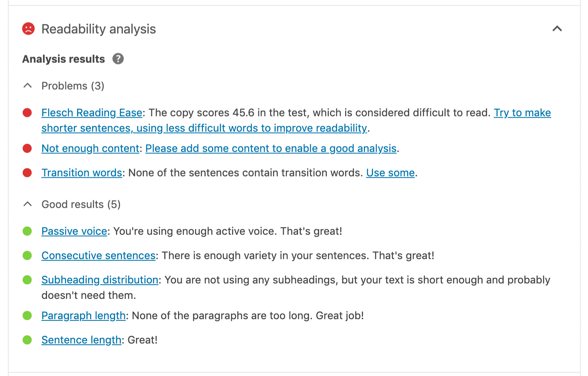
Task: Open the Subheading distribution link
Action: tap(100, 280)
